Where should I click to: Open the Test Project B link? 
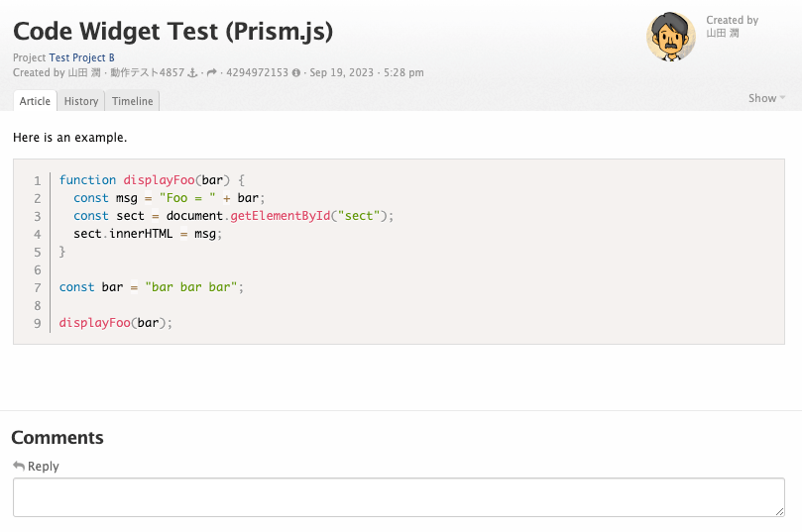[x=81, y=58]
